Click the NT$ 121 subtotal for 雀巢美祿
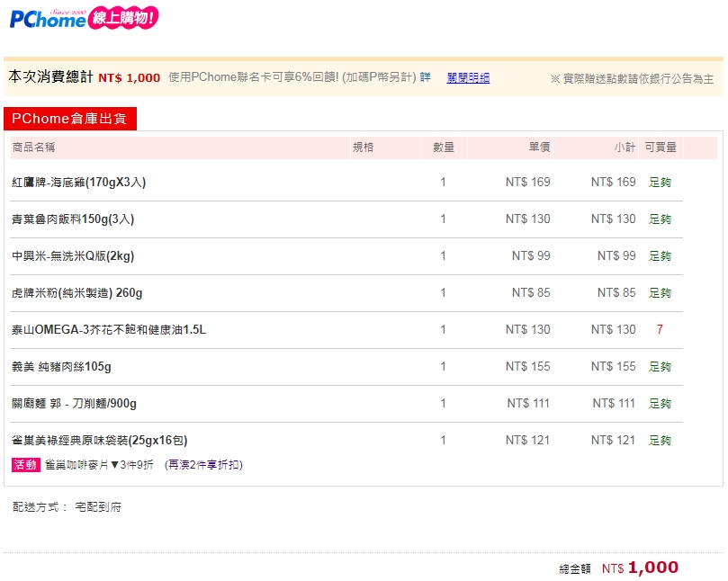 click(614, 440)
